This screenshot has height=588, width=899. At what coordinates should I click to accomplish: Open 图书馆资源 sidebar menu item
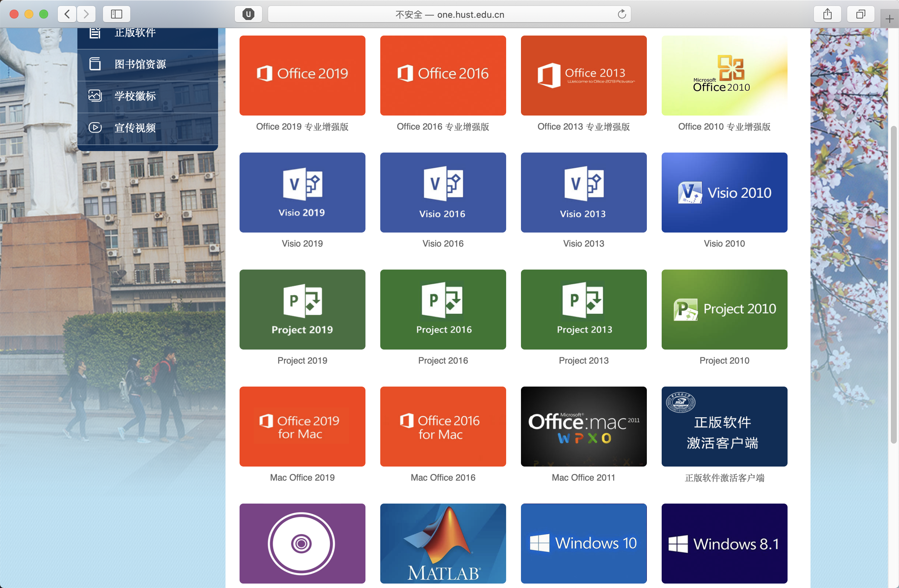click(x=140, y=64)
